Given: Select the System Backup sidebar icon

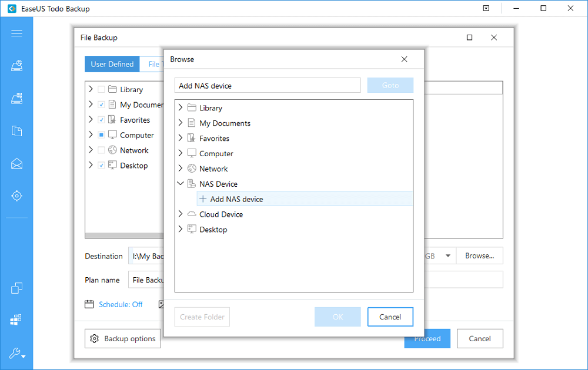Looking at the screenshot, I should click(x=16, y=99).
